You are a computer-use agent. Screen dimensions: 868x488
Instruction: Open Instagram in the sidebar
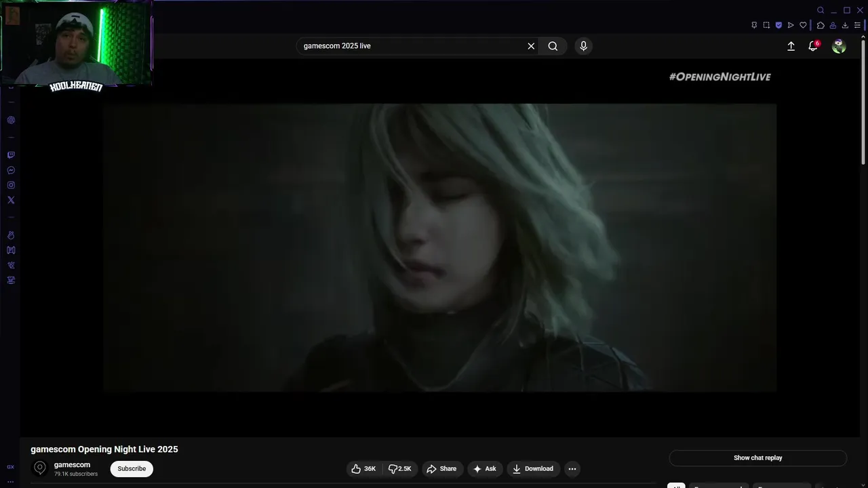11,185
